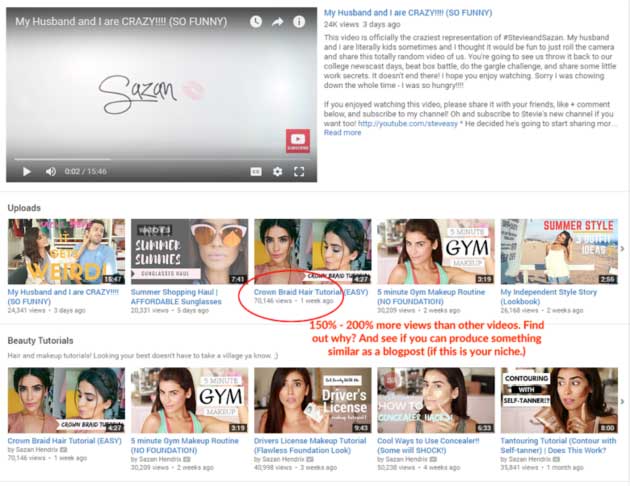Open 'Cool Ways to Use Concealer' title

pyautogui.click(x=428, y=445)
